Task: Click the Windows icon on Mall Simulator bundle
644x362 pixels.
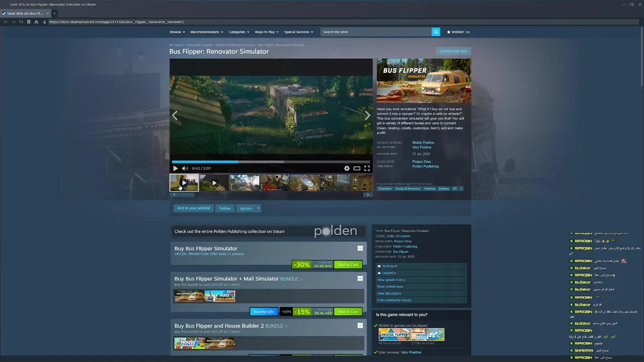Action: tap(360, 279)
